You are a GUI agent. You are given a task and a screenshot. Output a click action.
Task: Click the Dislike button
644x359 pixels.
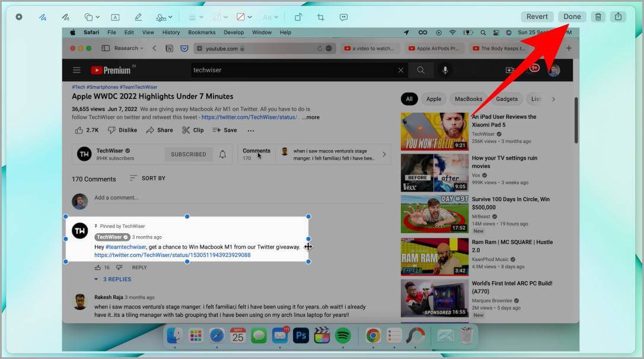point(122,130)
